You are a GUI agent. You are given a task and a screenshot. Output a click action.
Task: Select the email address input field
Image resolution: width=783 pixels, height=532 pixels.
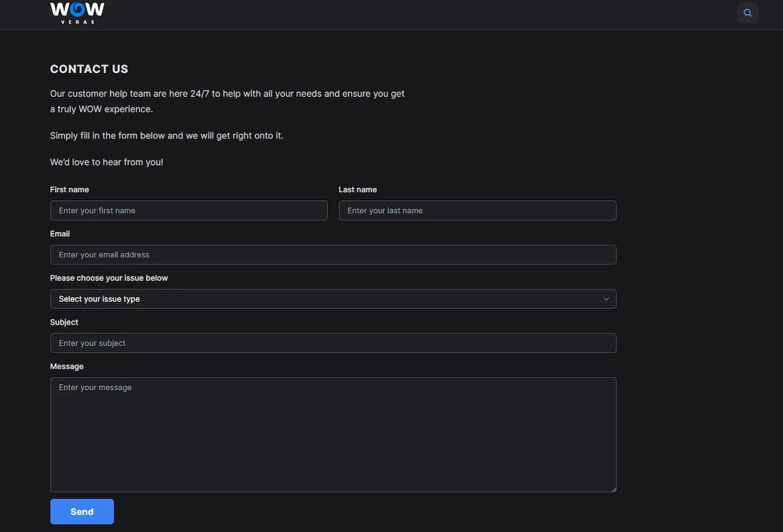(x=333, y=255)
